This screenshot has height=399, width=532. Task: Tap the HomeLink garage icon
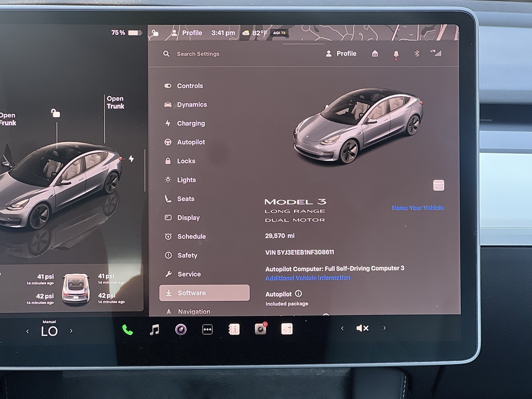375,54
